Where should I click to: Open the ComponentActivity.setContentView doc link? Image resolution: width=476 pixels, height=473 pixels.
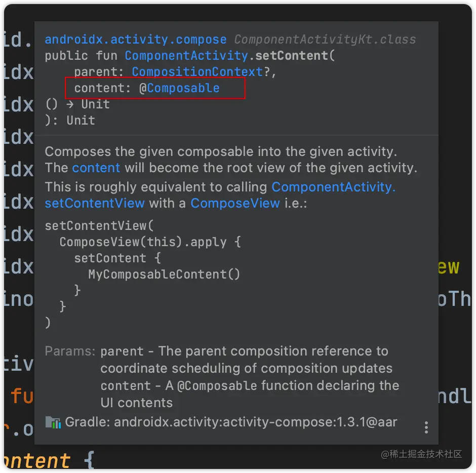click(x=220, y=195)
